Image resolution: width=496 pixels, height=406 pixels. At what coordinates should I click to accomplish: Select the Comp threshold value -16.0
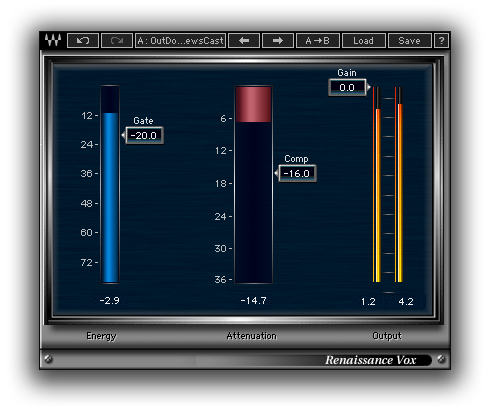[297, 173]
